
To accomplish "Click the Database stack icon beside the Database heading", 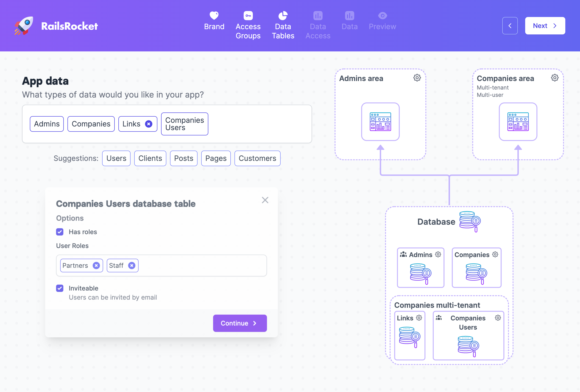I will click(x=470, y=221).
